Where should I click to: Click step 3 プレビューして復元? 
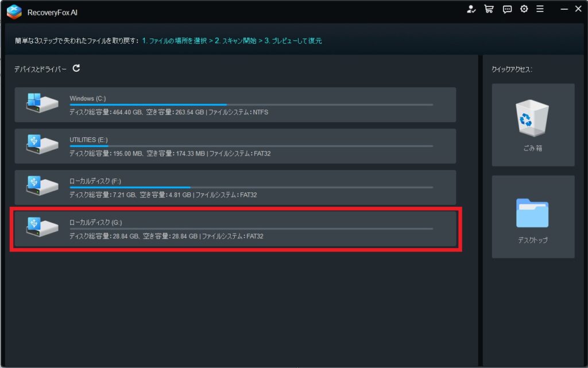click(293, 40)
